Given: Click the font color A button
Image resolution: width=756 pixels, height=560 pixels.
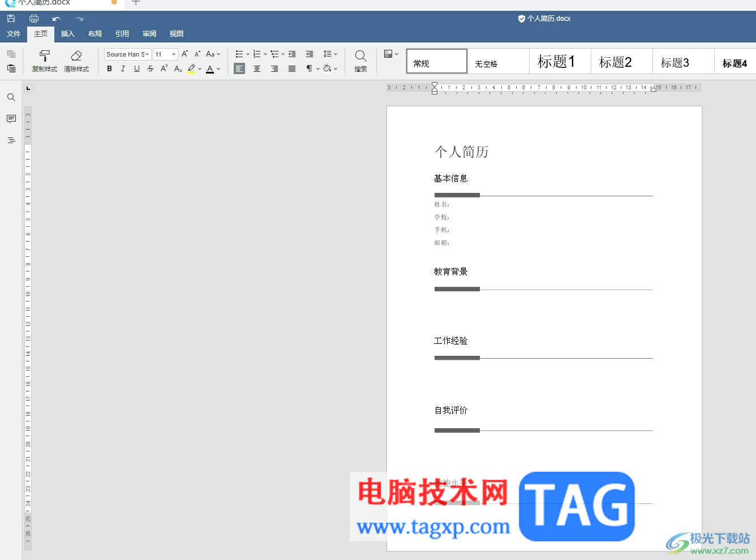Looking at the screenshot, I should [210, 68].
